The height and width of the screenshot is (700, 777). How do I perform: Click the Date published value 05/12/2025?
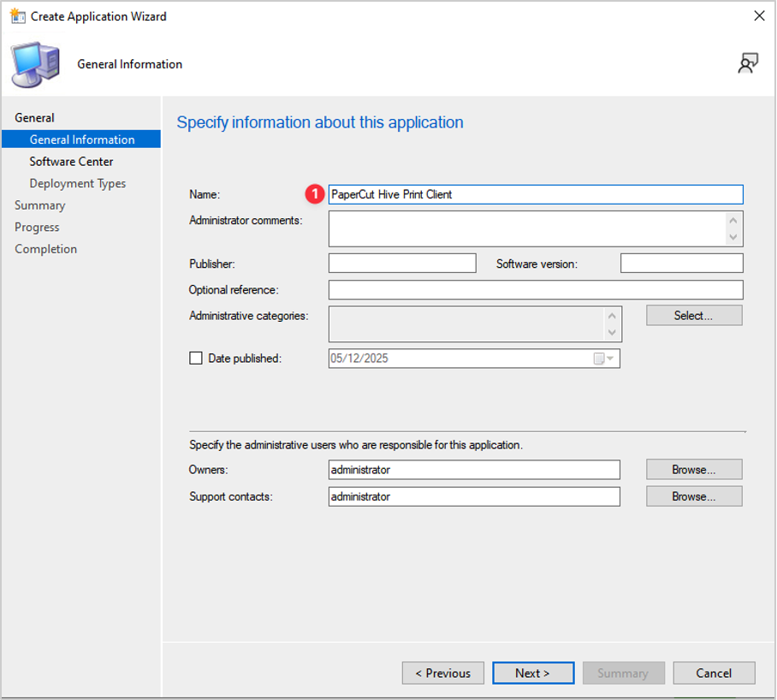359,359
